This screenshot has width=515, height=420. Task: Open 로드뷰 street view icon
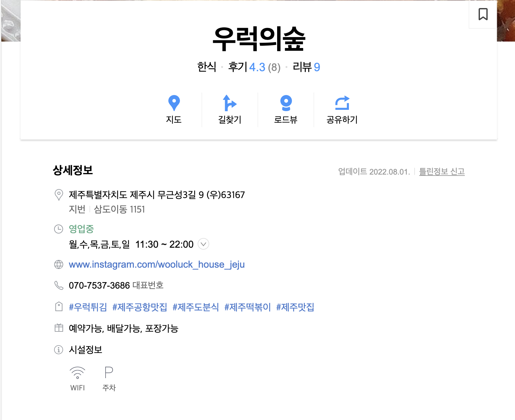click(x=286, y=103)
